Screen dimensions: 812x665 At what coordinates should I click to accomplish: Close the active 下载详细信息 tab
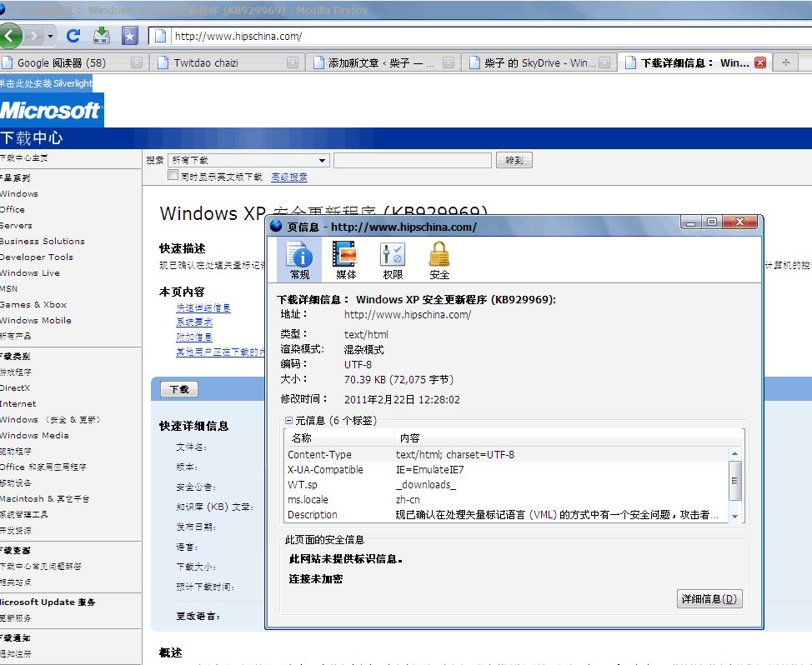coord(760,62)
